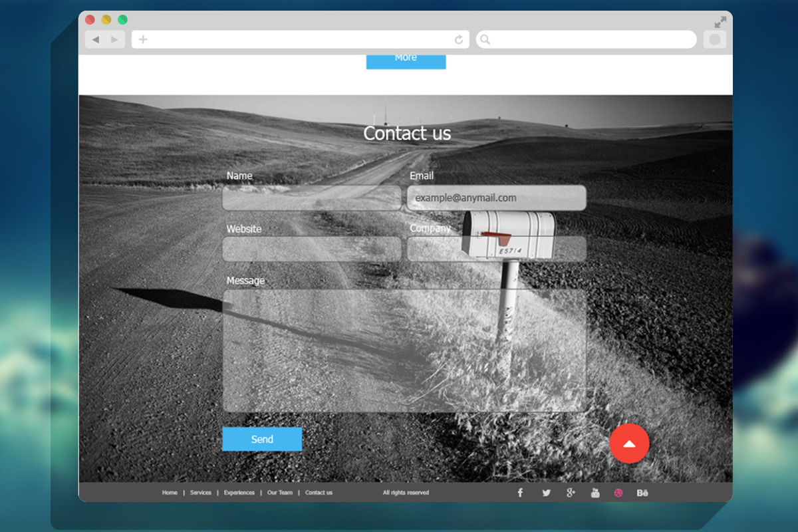The image size is (798, 532).
Task: Focus the Company input field
Action: (496, 249)
